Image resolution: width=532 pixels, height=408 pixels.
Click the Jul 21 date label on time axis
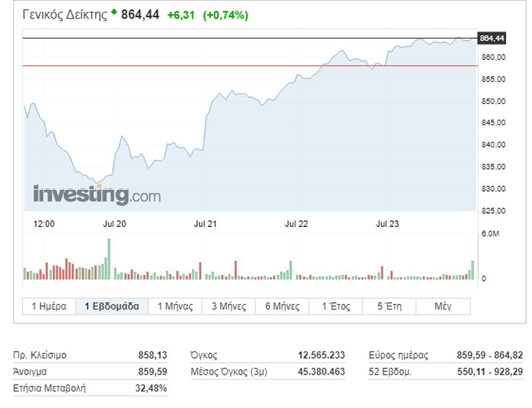coord(205,224)
